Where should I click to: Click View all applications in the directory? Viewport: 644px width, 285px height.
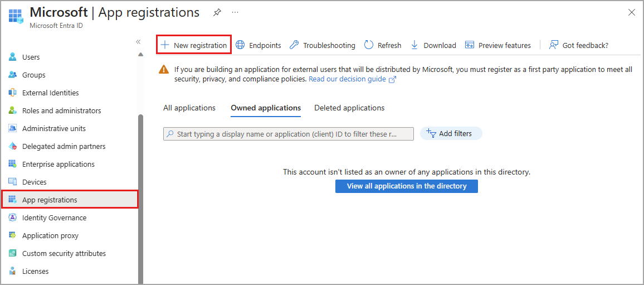pos(407,186)
